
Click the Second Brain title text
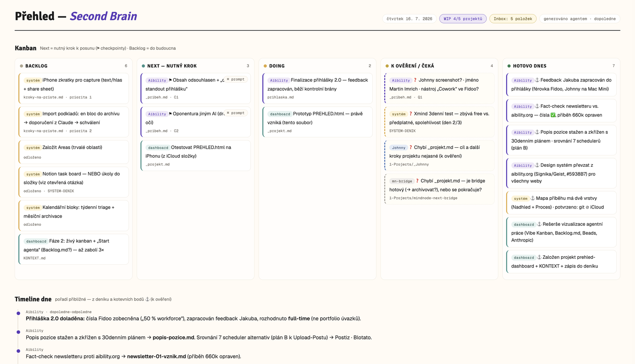click(103, 17)
